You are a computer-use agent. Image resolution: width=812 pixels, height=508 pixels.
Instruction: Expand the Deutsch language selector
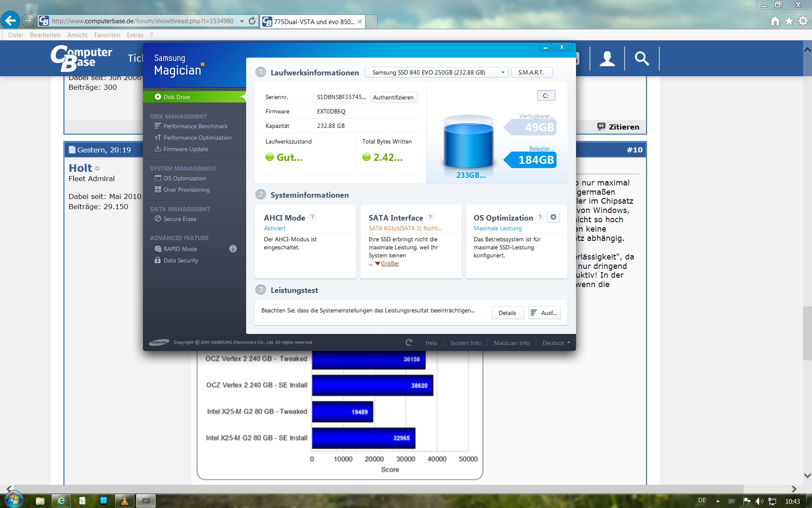(556, 343)
